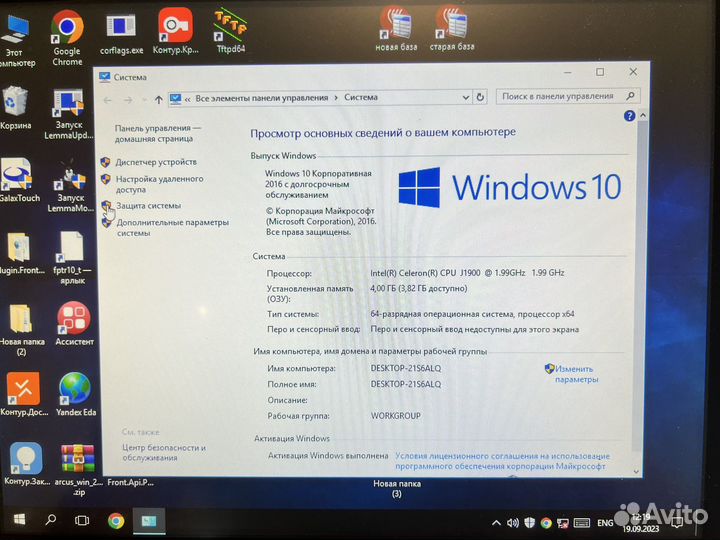Open the Task View button on taskbar
This screenshot has height=540, width=720.
[x=83, y=521]
